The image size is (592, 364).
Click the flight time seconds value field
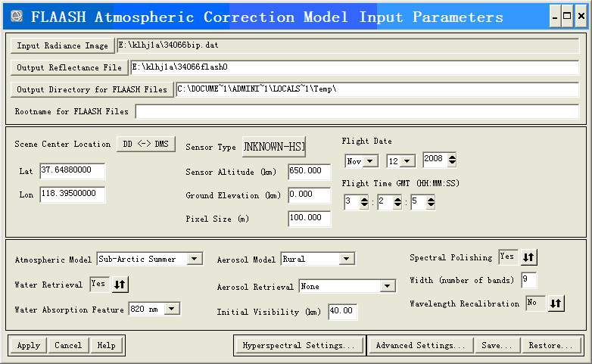click(419, 202)
